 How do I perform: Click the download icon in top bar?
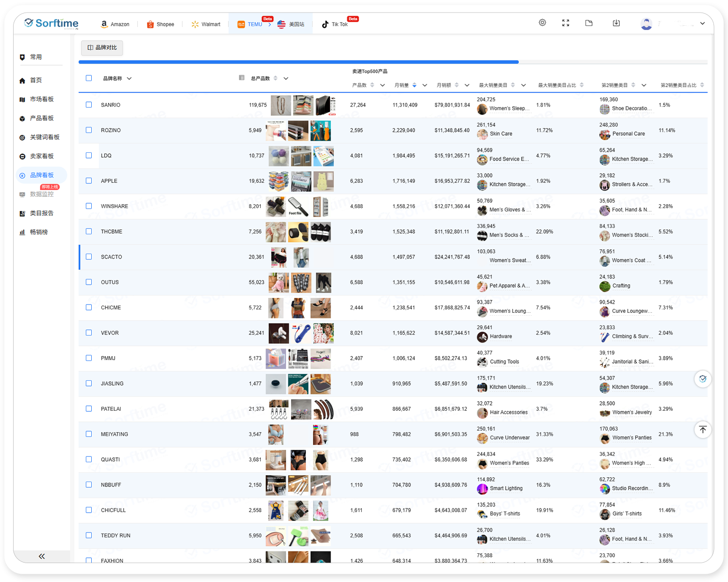(616, 23)
